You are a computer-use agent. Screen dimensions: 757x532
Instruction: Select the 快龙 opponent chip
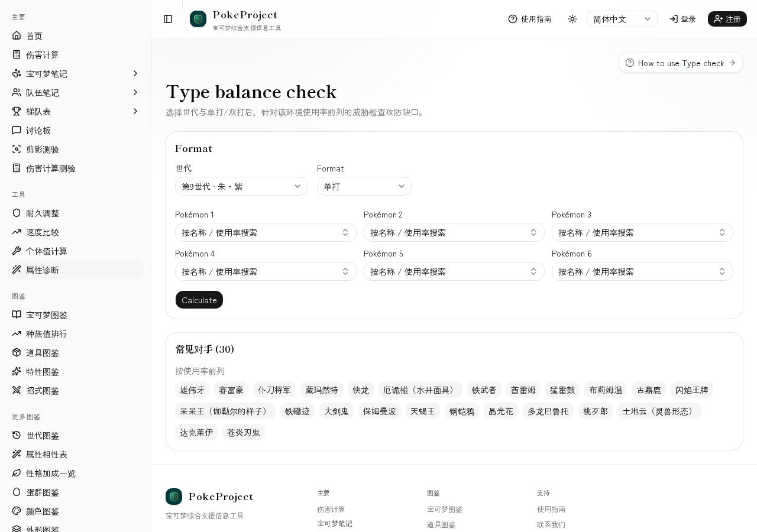tap(361, 390)
